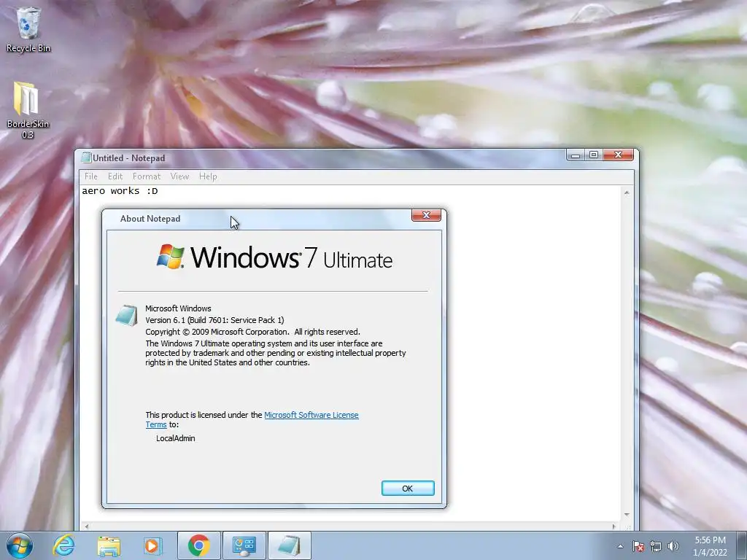Viewport: 747px width, 560px height.
Task: Click OK in About Notepad dialog
Action: click(x=408, y=488)
